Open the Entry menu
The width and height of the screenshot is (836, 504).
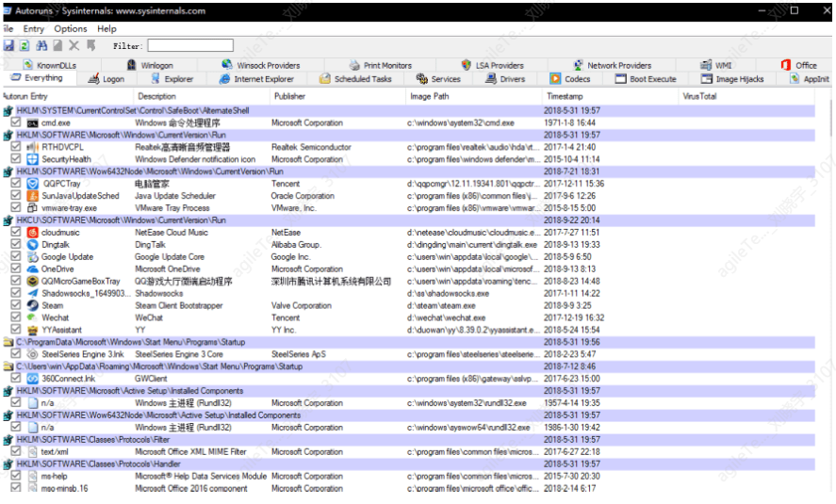pyautogui.click(x=34, y=28)
